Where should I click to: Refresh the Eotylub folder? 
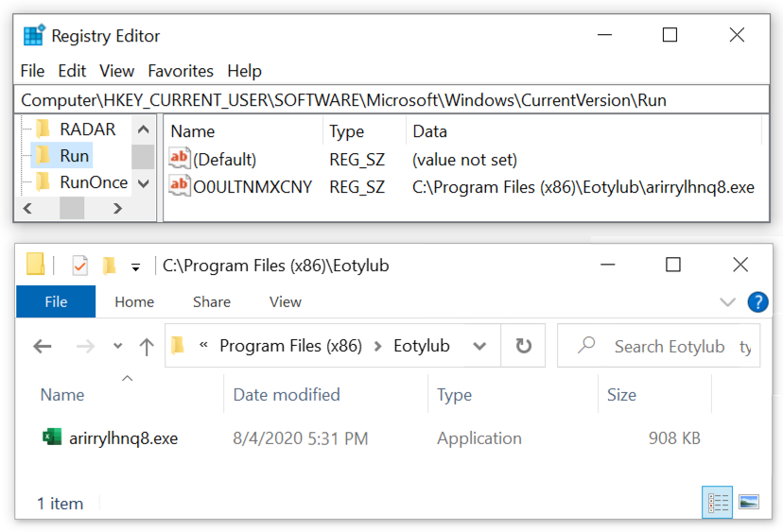pos(523,345)
